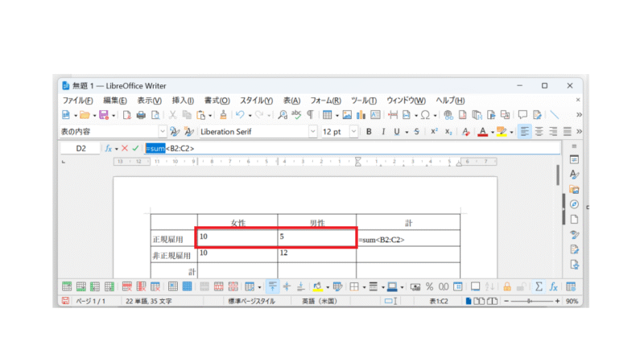
Task: Expand Open file dropdown arrow
Action: (94, 116)
